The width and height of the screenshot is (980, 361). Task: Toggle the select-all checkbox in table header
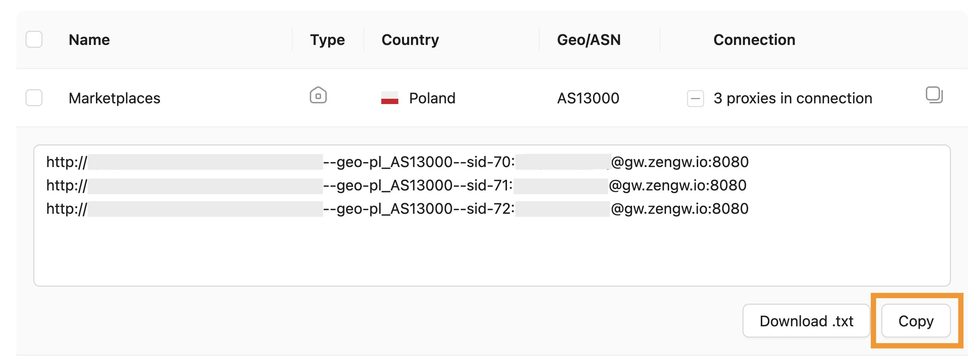pos(34,40)
